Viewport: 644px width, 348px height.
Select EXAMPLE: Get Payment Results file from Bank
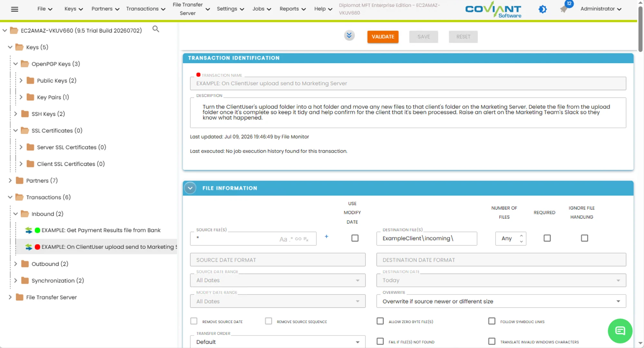[101, 230]
